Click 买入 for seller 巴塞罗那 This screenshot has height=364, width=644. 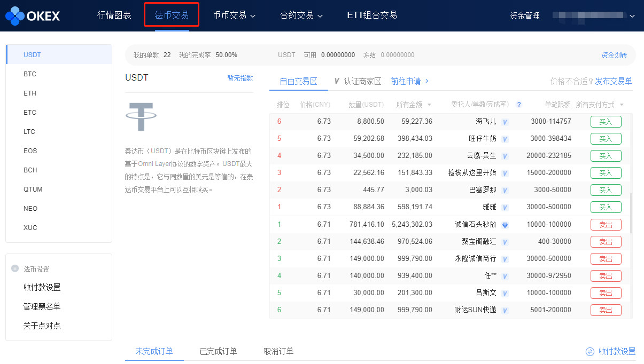(x=606, y=190)
